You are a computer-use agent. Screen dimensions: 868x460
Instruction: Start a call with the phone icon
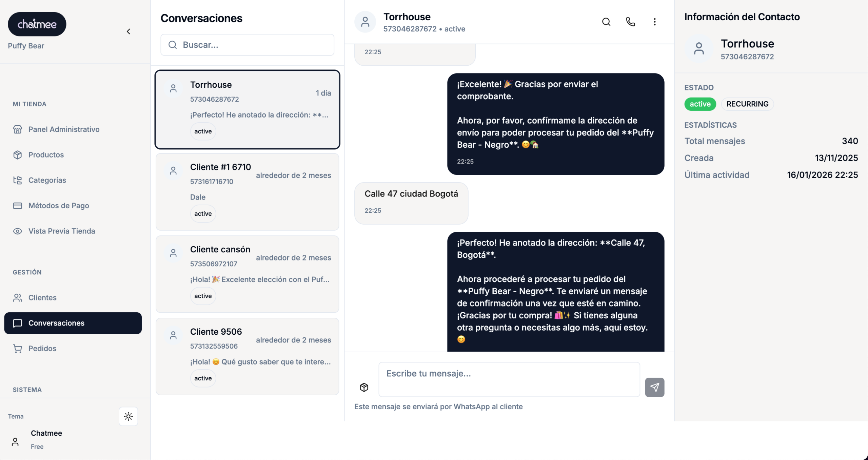click(630, 22)
